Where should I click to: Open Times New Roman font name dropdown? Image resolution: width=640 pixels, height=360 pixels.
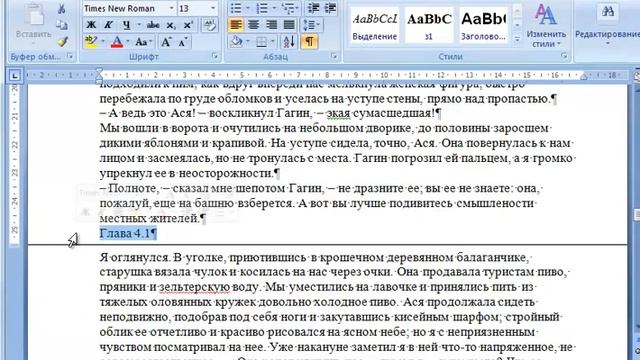pos(171,8)
